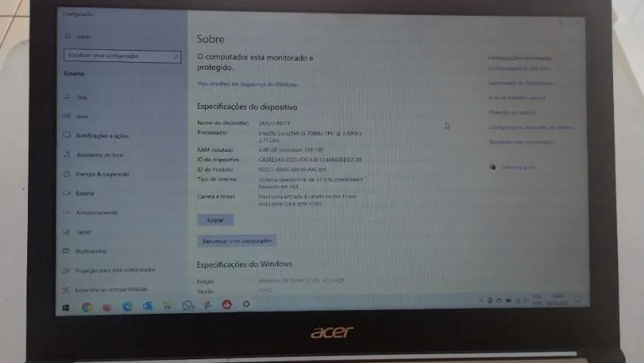
Task: Select the ID do Produto value
Action: click(x=293, y=169)
